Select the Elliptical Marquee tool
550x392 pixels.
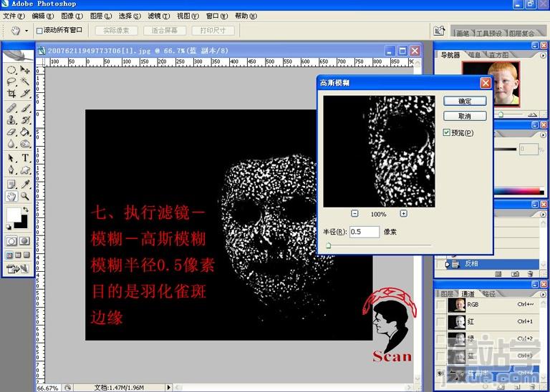click(x=11, y=69)
